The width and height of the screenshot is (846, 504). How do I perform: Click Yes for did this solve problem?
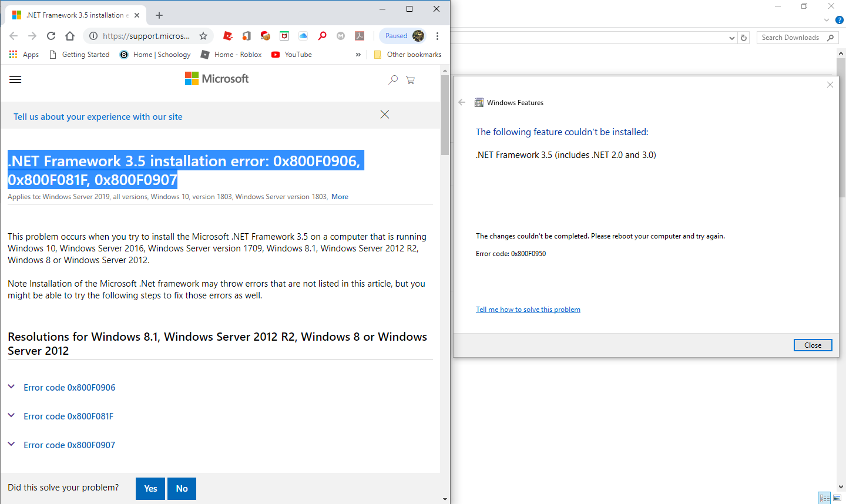point(150,489)
